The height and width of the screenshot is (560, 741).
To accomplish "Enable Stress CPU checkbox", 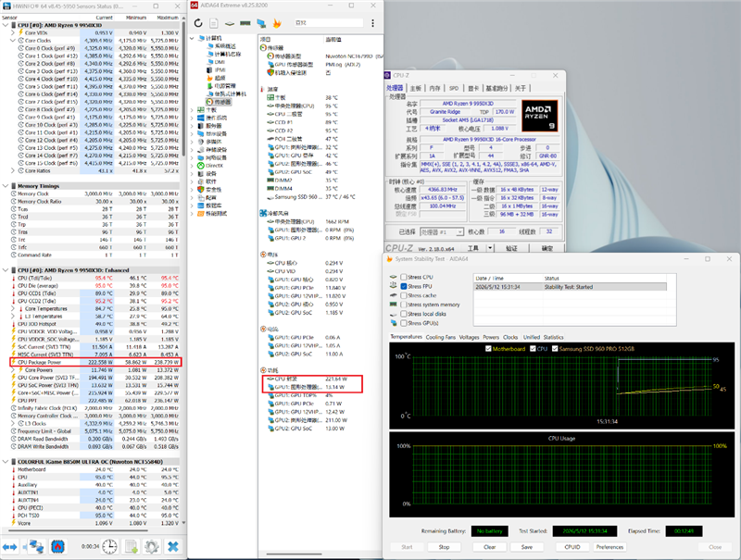I will [x=404, y=277].
